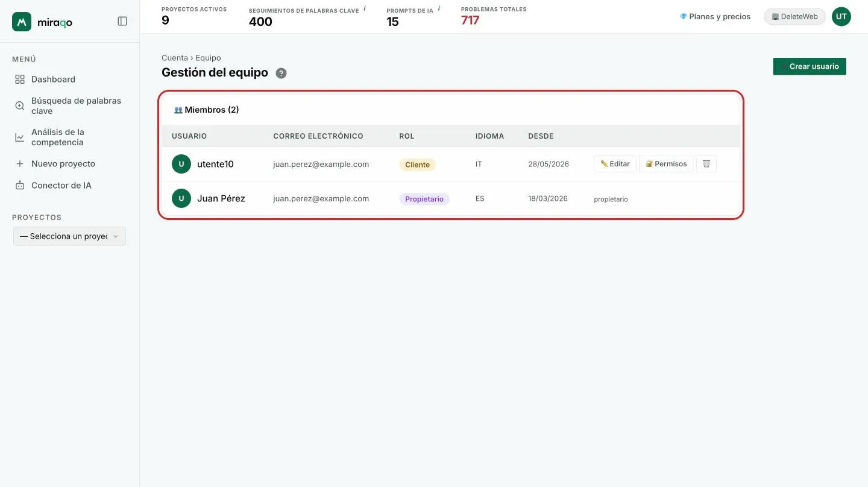Expand the Selecciona un proyecto dropdown

coord(69,236)
